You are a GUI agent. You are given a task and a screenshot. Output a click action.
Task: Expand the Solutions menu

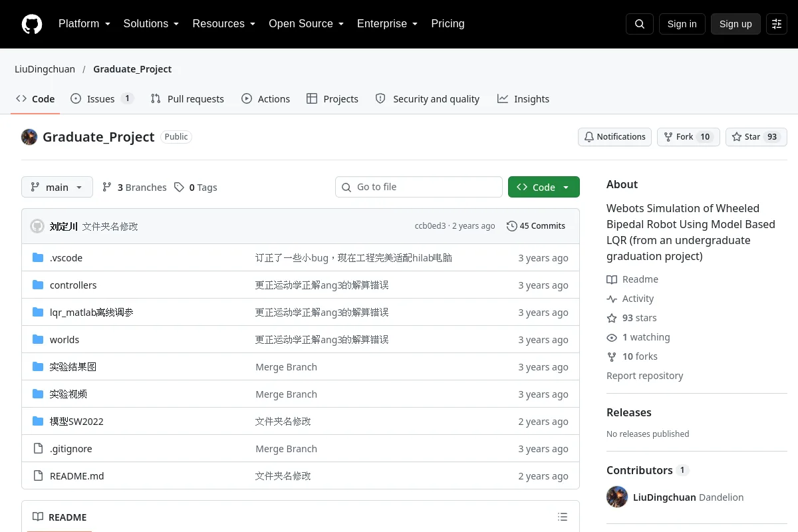click(x=151, y=24)
